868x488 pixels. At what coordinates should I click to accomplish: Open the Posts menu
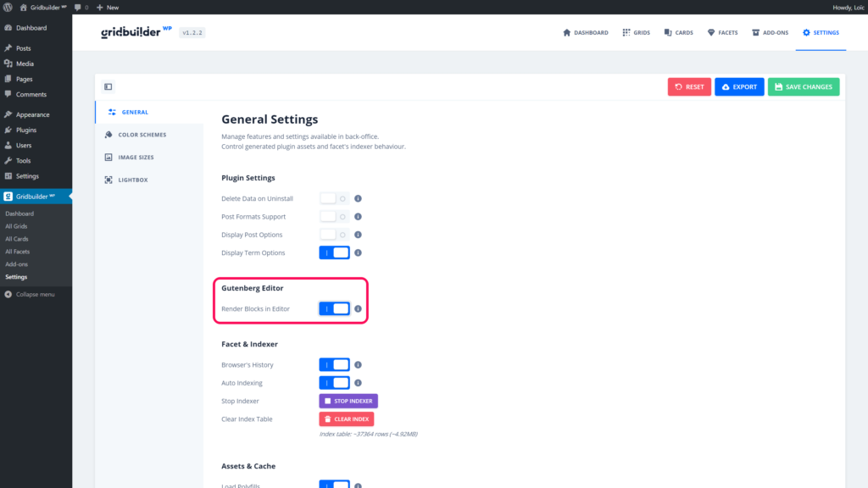coord(36,48)
